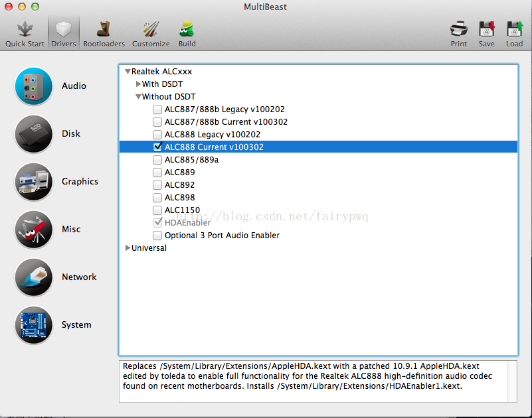
Task: Enable the ALC898 checkbox
Action: [x=157, y=197]
